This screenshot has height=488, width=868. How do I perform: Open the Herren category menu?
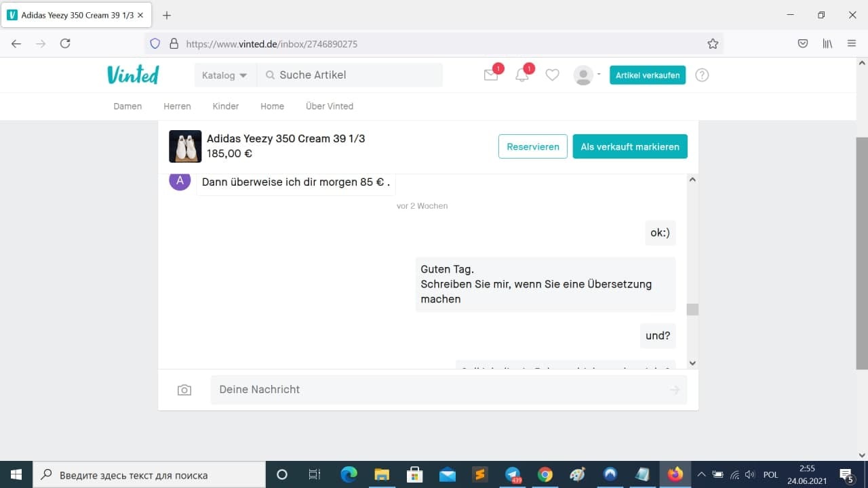coord(177,106)
